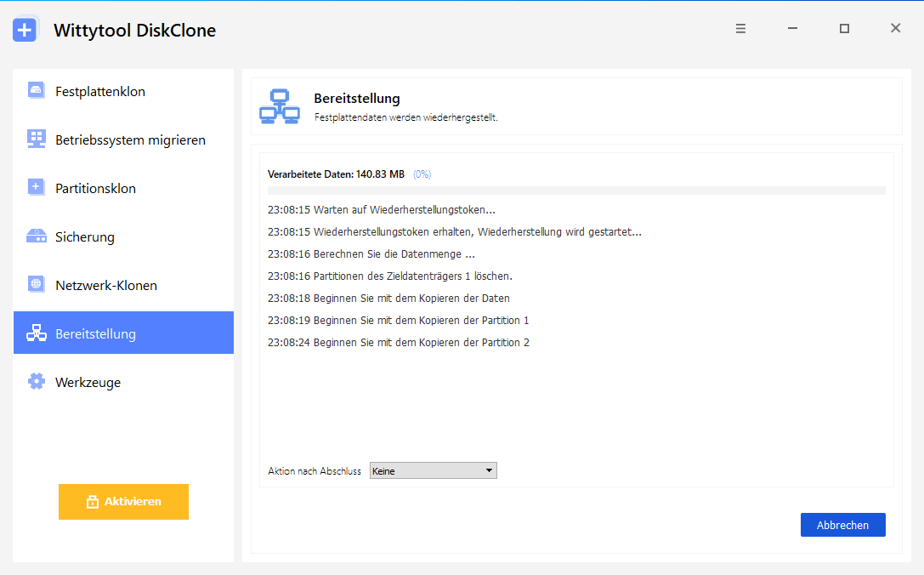The height and width of the screenshot is (575, 924).
Task: Click the Bereitstellung heading in main panel
Action: coord(357,99)
